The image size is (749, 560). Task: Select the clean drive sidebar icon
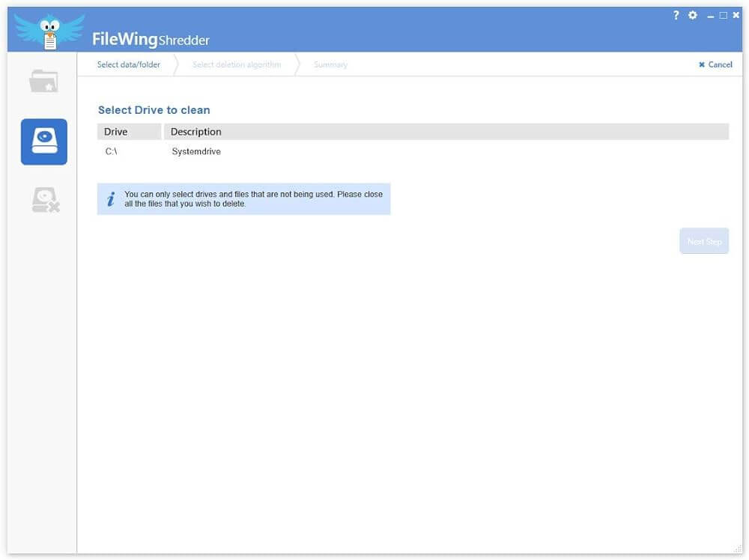click(x=44, y=141)
